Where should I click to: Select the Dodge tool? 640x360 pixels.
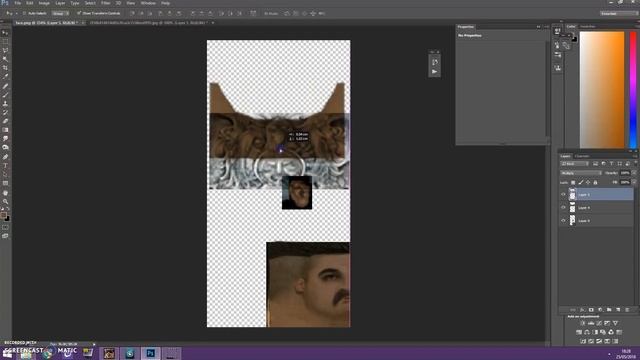pyautogui.click(x=5, y=147)
